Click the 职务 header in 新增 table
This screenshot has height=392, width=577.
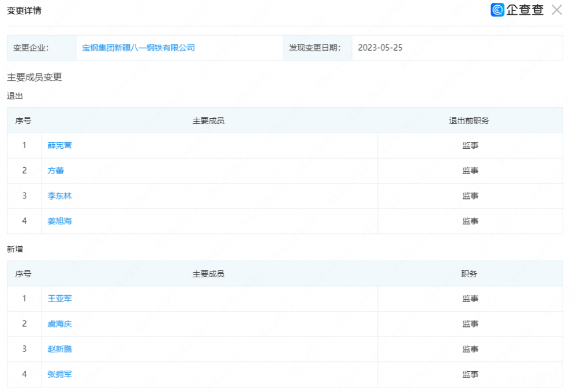(x=470, y=274)
